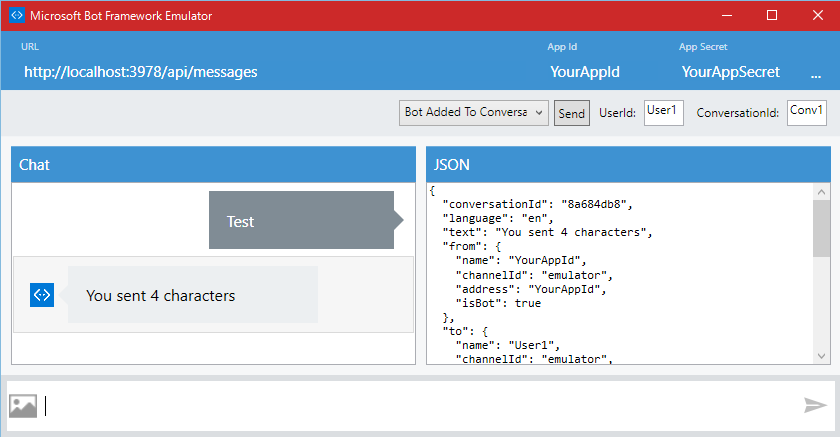Open the ellipsis settings menu in header
The height and width of the screenshot is (437, 840).
[816, 77]
